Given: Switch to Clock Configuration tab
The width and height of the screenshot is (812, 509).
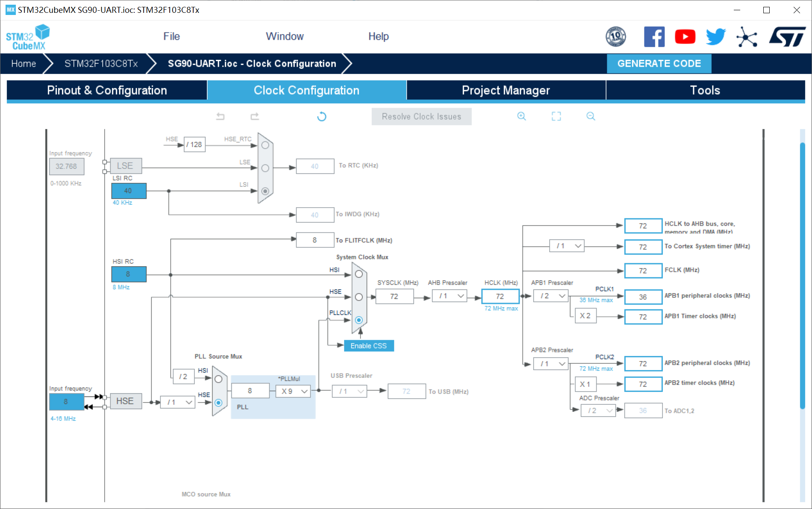Looking at the screenshot, I should 307,90.
